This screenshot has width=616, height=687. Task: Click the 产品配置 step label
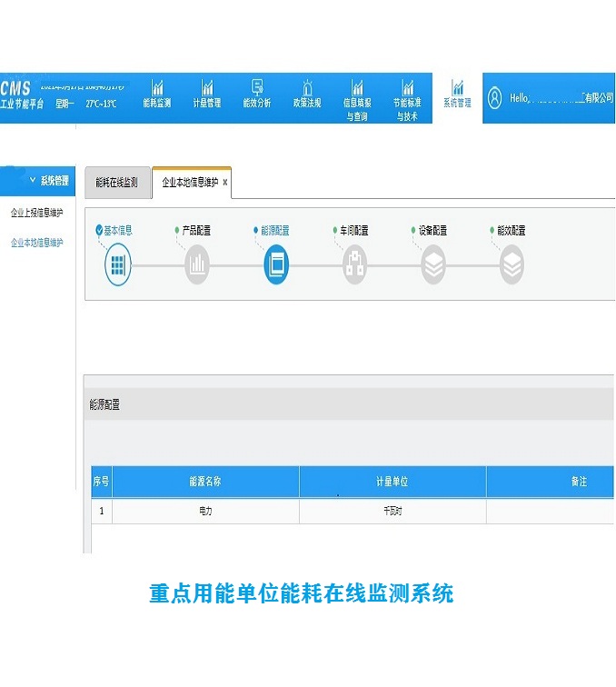pyautogui.click(x=196, y=231)
